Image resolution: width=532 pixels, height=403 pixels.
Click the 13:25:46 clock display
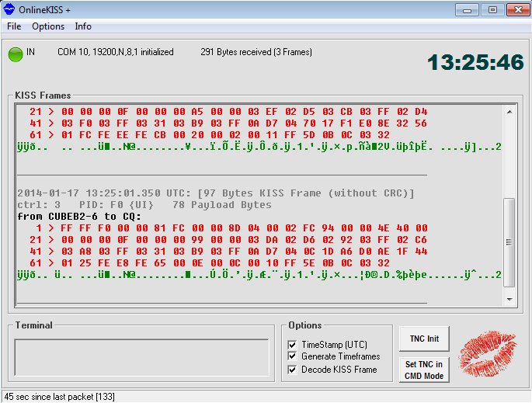pyautogui.click(x=475, y=62)
